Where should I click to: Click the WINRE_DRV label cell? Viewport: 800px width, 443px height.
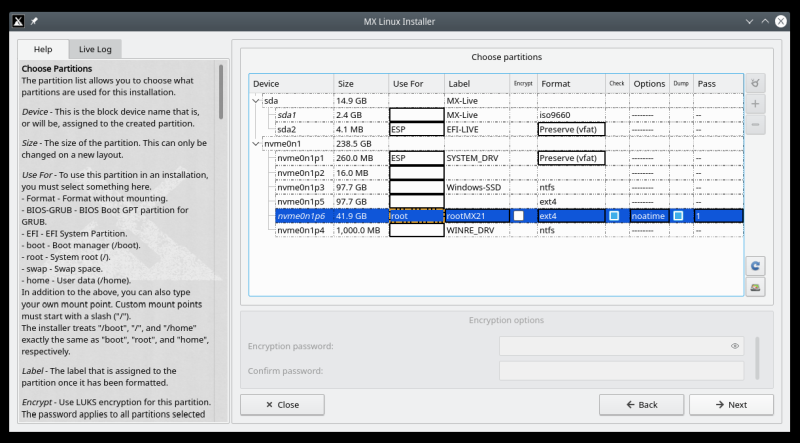pos(477,230)
